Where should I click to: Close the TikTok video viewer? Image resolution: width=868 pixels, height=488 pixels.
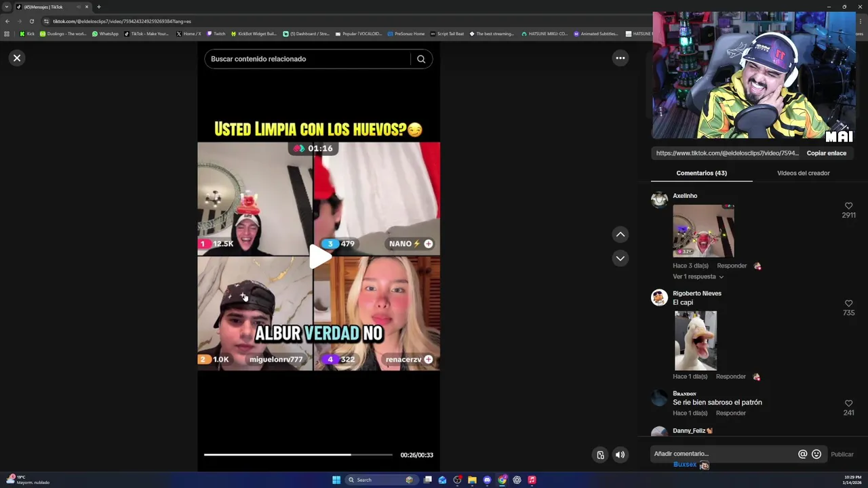point(17,58)
